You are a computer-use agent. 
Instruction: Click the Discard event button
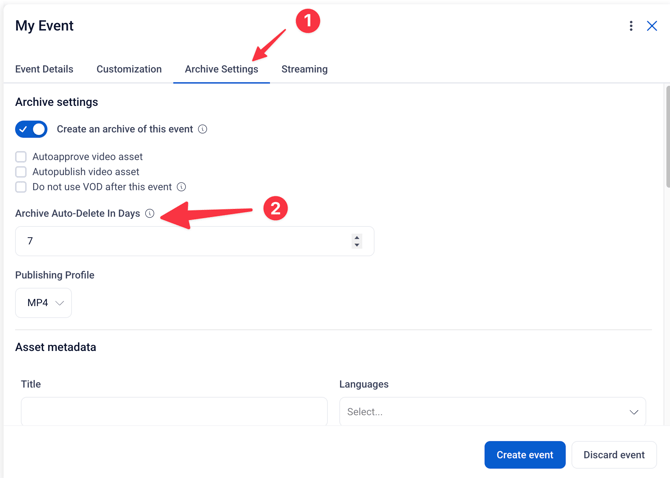coord(614,455)
